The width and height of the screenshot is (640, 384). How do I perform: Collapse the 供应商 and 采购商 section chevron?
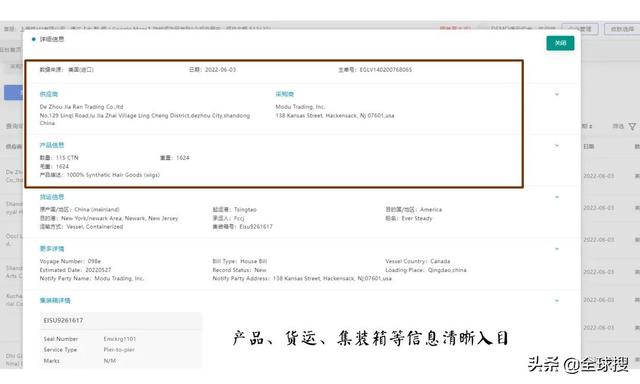coord(557,95)
